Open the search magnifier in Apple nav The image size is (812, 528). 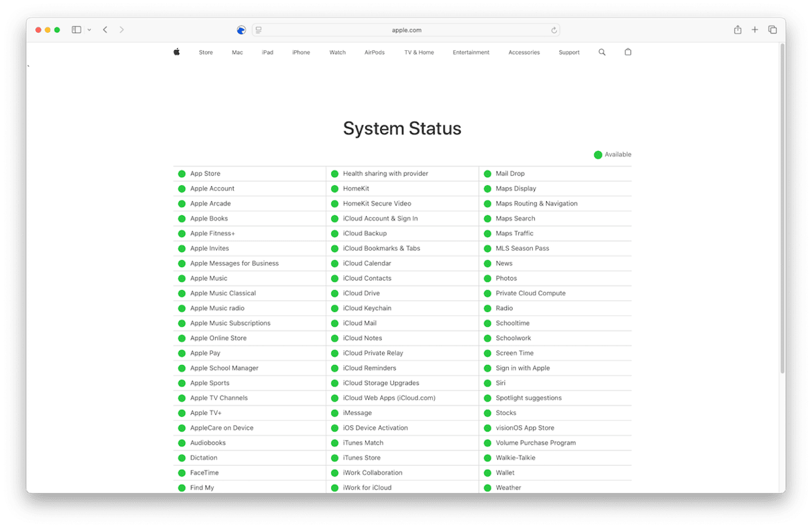tap(602, 52)
